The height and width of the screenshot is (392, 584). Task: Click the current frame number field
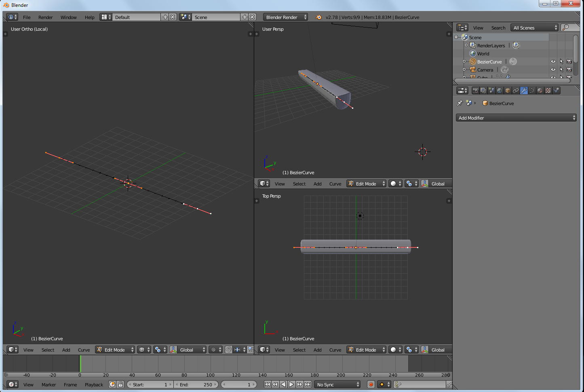coord(239,384)
